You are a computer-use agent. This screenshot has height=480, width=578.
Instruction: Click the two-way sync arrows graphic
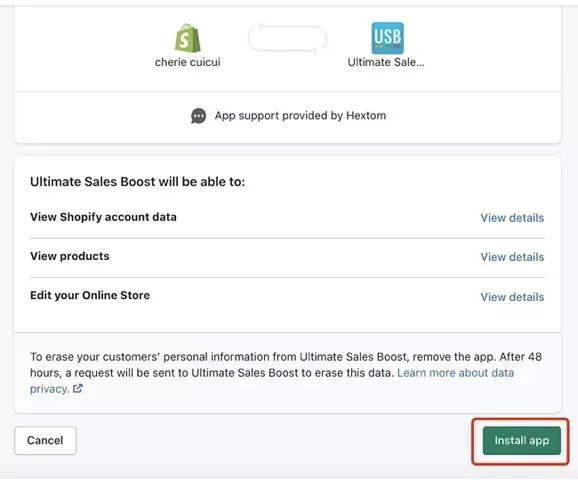[x=287, y=38]
